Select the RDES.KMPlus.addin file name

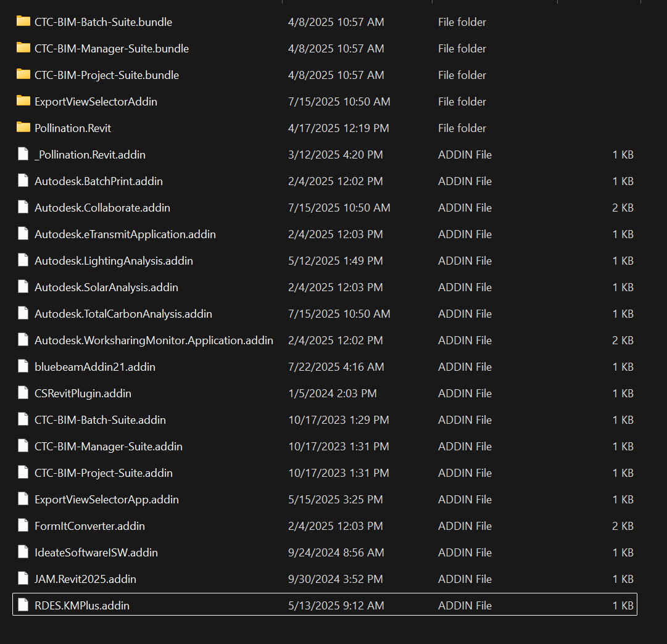point(82,606)
